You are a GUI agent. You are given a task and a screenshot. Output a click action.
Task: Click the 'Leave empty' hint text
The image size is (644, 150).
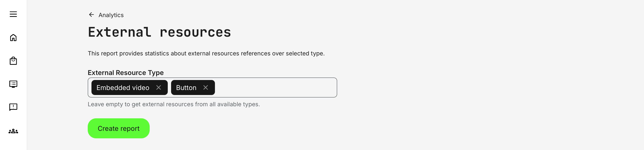(x=174, y=104)
